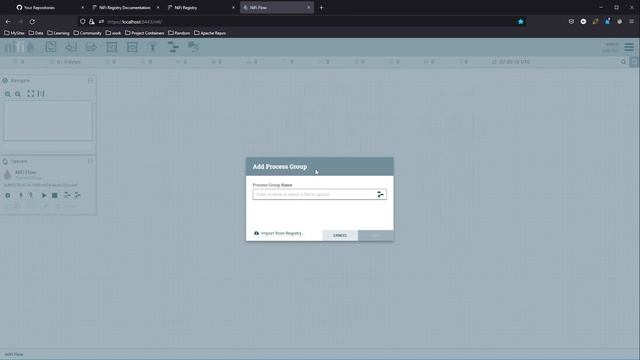Go back with the browser back arrow
The image size is (640, 360).
8,22
